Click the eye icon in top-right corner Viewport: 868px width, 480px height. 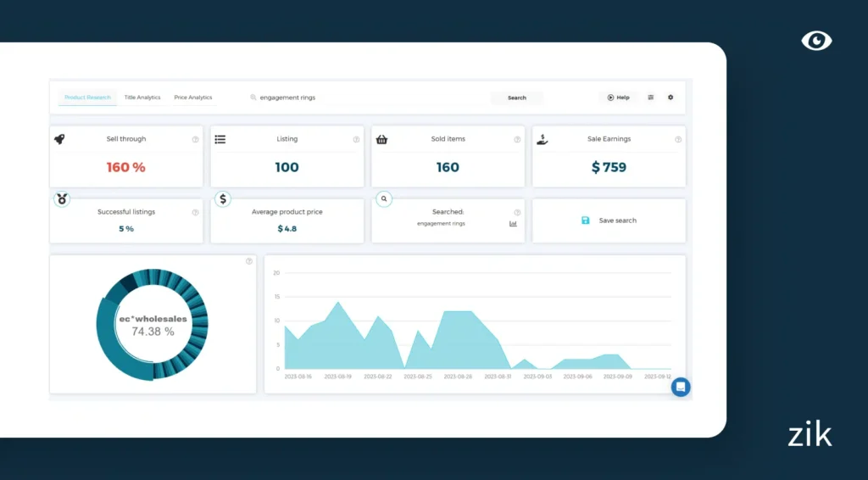[x=816, y=41]
